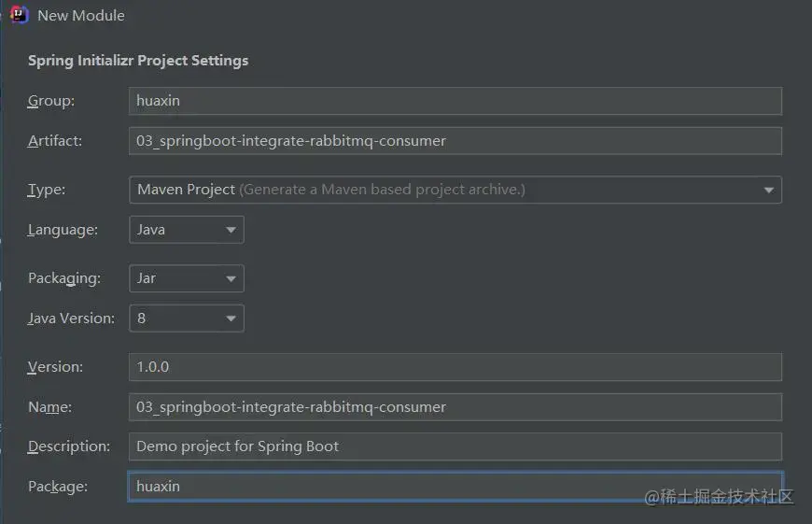
Task: Click the IntelliJ IDEA logo icon
Action: pos(19,15)
